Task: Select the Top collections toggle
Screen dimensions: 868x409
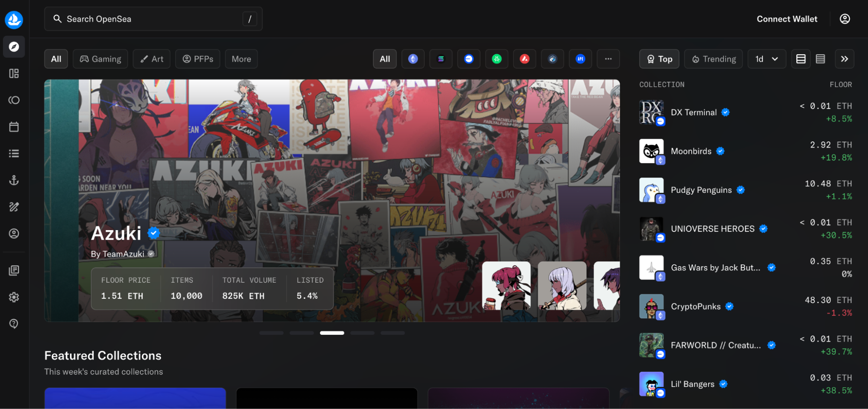Action: coord(659,59)
